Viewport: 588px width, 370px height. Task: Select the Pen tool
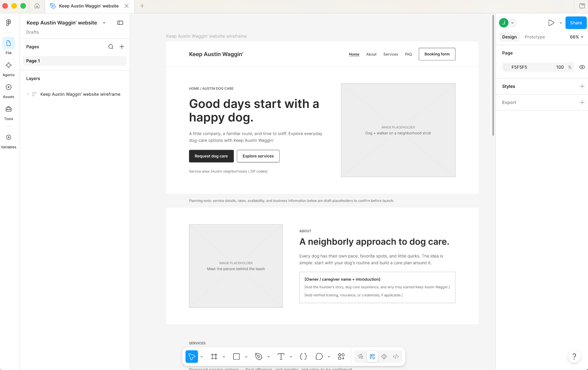[x=259, y=356]
